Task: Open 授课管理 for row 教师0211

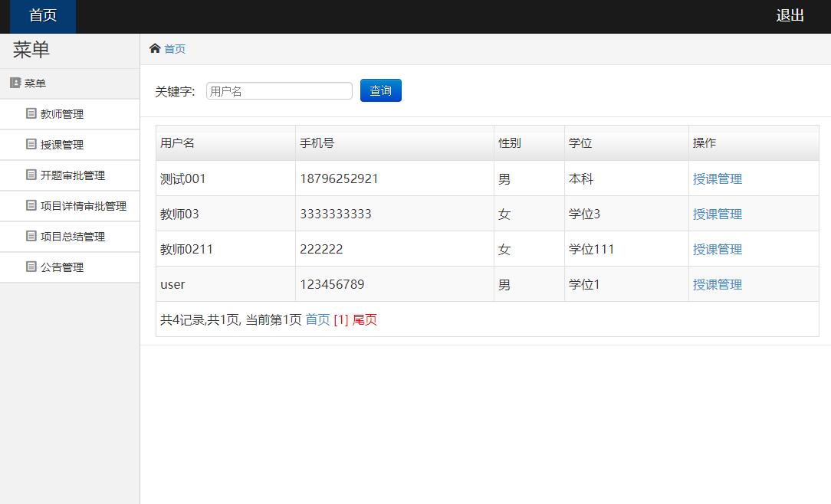Action: pyautogui.click(x=717, y=250)
